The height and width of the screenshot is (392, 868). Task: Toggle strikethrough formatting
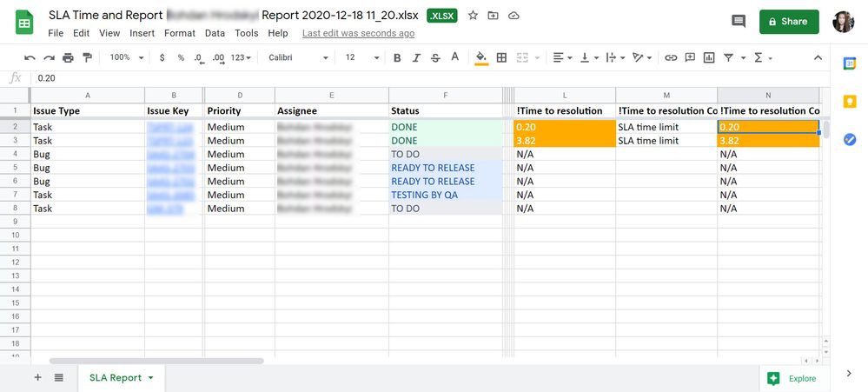[x=435, y=57]
